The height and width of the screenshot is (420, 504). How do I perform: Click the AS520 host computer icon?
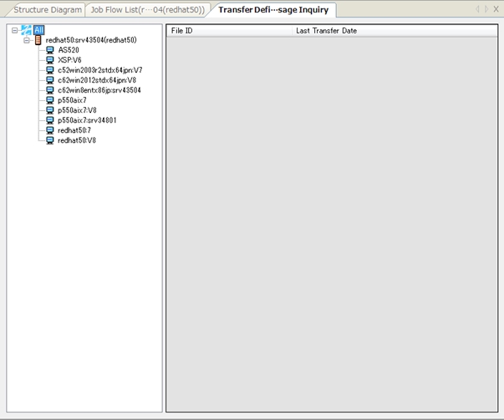coord(50,50)
